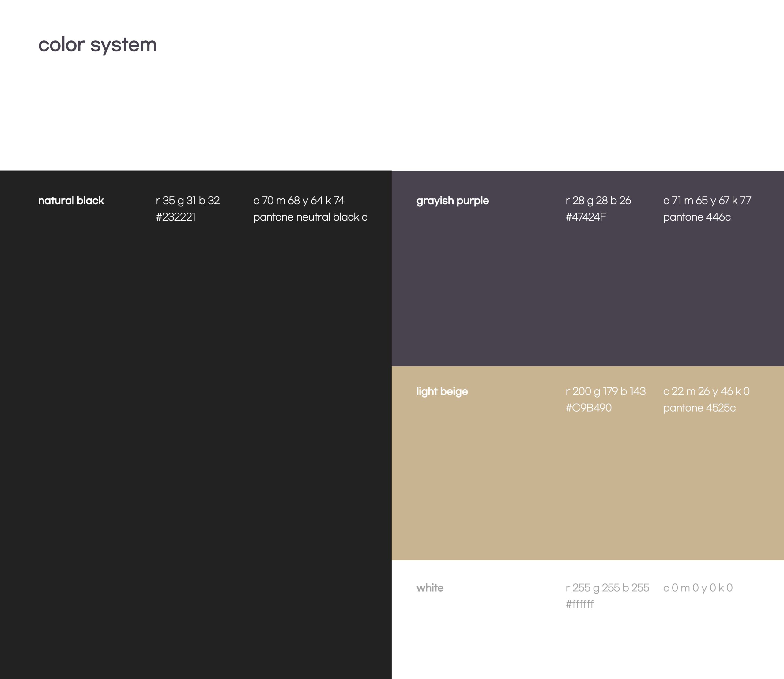Click the light beige color swatch
This screenshot has width=784, height=679.
tap(587, 489)
